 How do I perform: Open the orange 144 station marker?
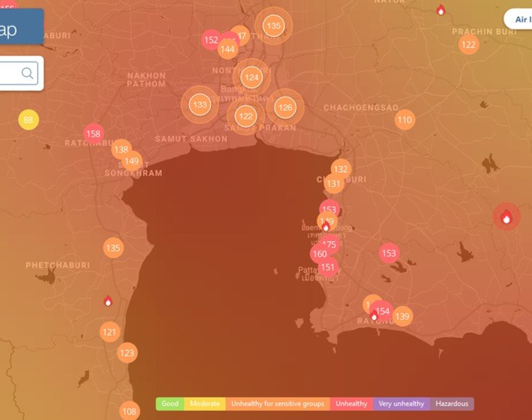tap(228, 49)
